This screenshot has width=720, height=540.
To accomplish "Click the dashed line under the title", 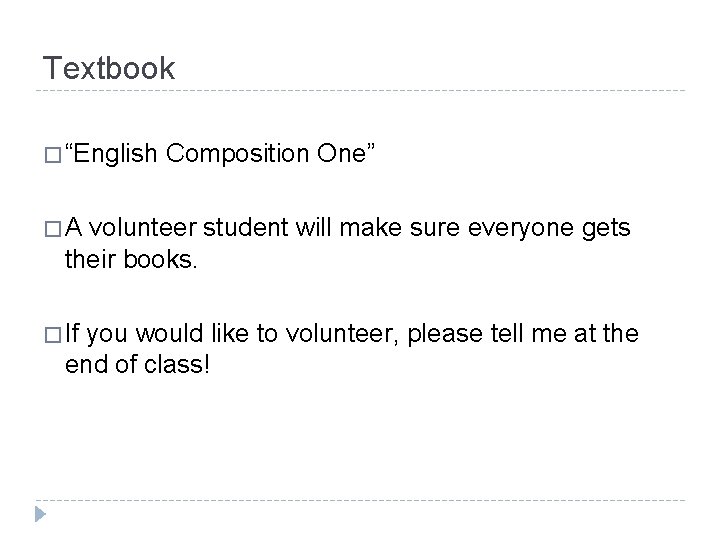I will pos(360,91).
